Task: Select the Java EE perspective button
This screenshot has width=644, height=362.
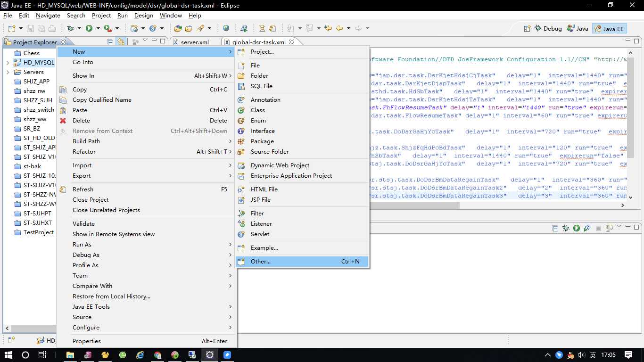Action: click(x=610, y=28)
